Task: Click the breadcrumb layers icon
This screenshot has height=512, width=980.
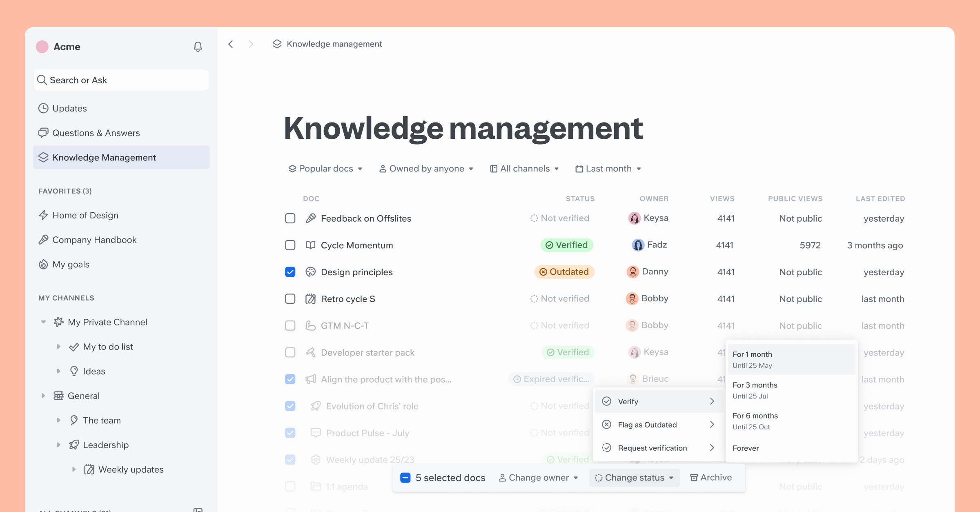Action: click(x=277, y=44)
